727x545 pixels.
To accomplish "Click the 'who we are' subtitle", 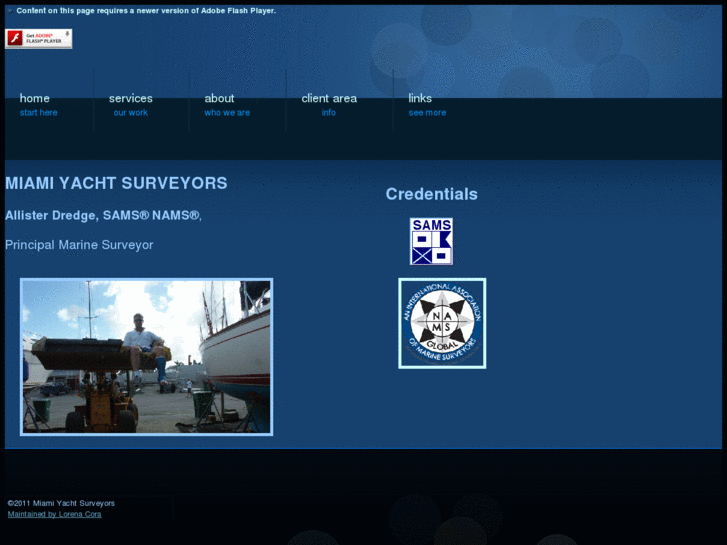I will click(227, 113).
